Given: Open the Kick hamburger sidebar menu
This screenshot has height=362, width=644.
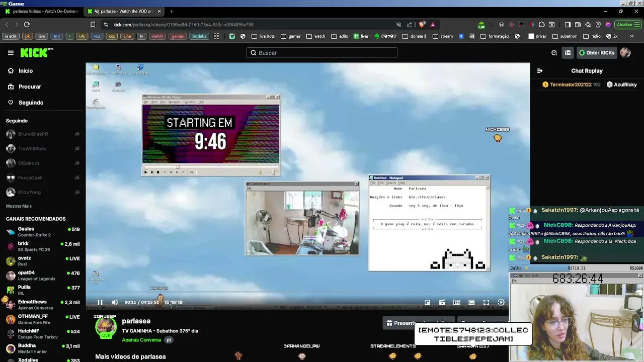Looking at the screenshot, I should click(x=11, y=53).
